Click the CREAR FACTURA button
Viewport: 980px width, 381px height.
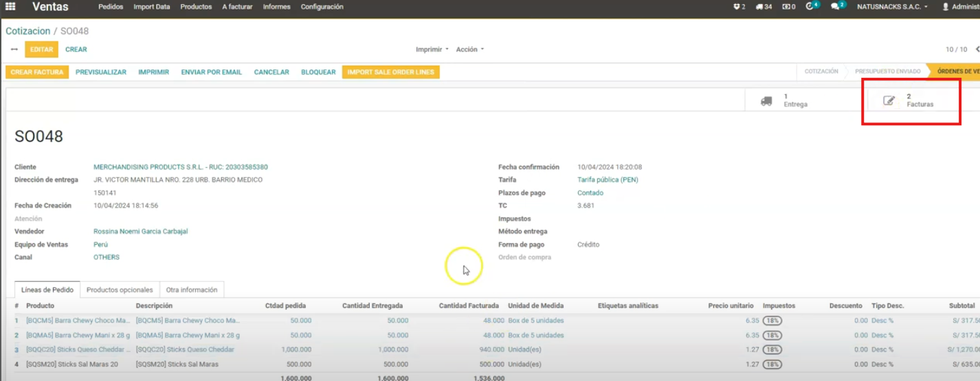pos(37,72)
